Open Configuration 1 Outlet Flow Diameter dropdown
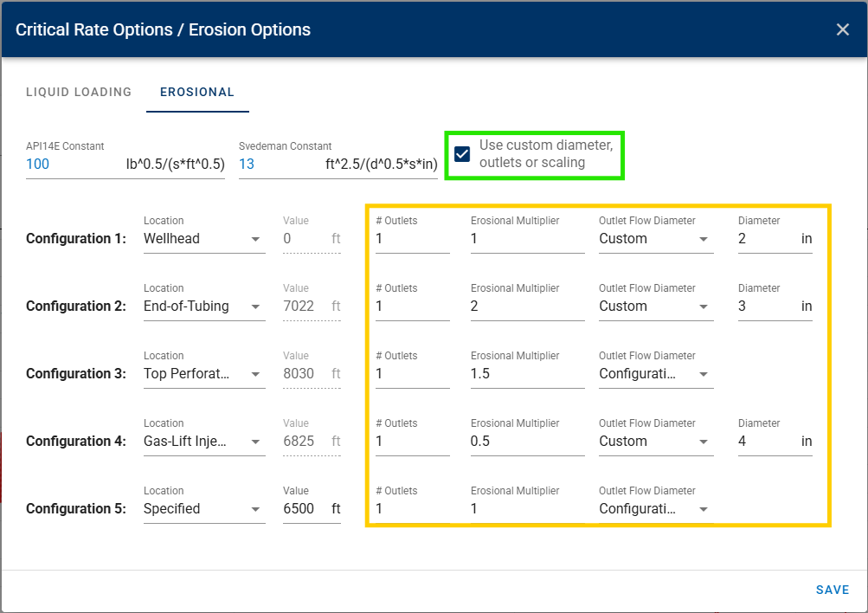 [655, 239]
